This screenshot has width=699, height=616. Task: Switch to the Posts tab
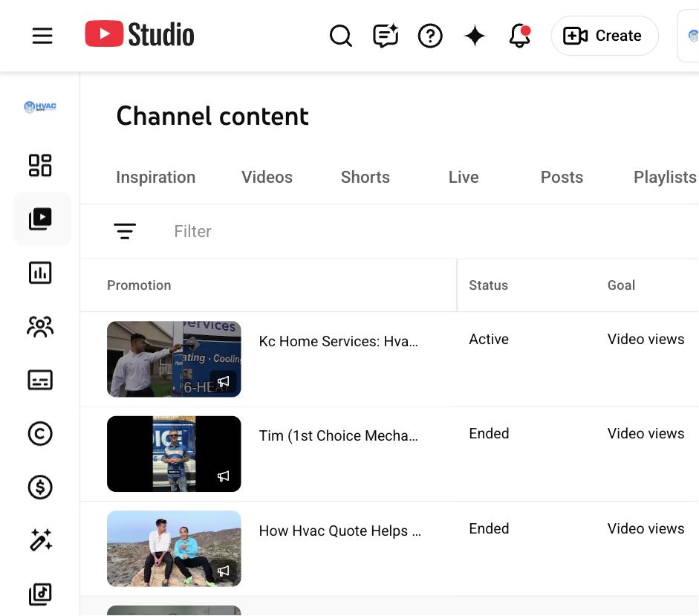coord(562,177)
